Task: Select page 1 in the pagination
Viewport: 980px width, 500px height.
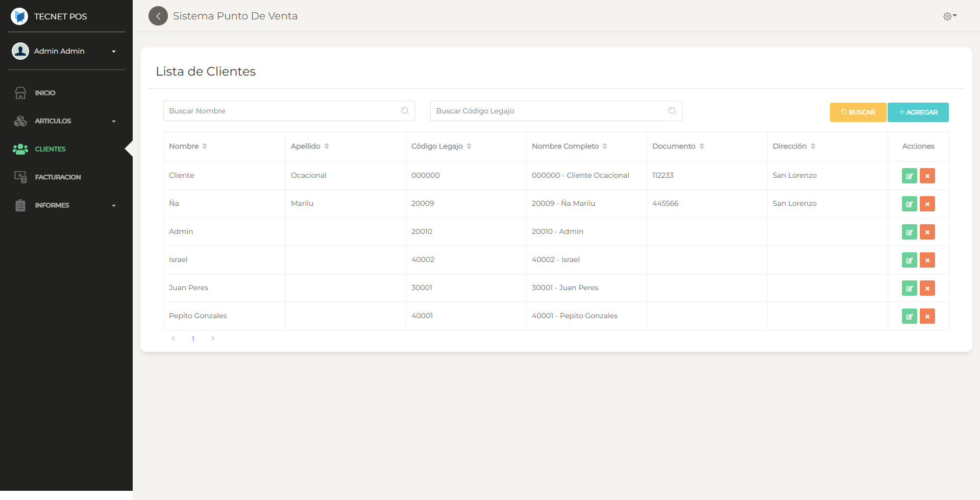Action: pyautogui.click(x=193, y=338)
